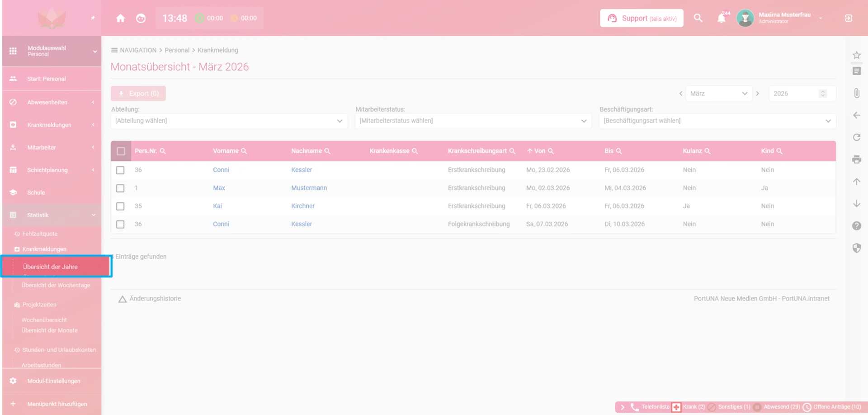This screenshot has height=415, width=868.
Task: Search the Vorname column
Action: click(x=244, y=151)
